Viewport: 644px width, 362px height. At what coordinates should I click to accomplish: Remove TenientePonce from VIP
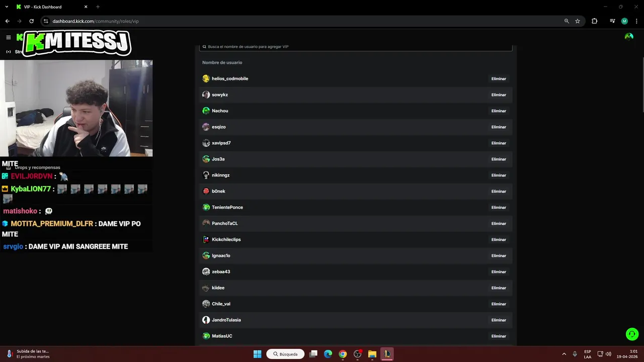499,208
